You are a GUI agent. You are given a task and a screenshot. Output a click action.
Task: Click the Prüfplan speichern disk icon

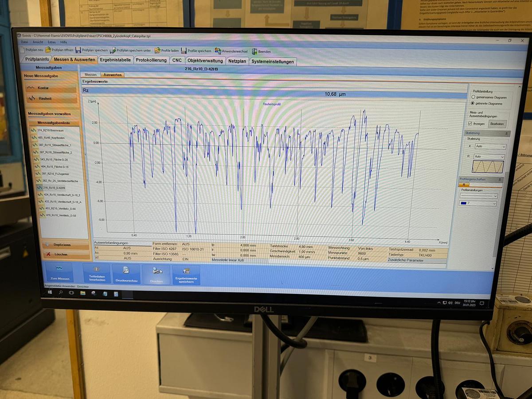(78, 50)
